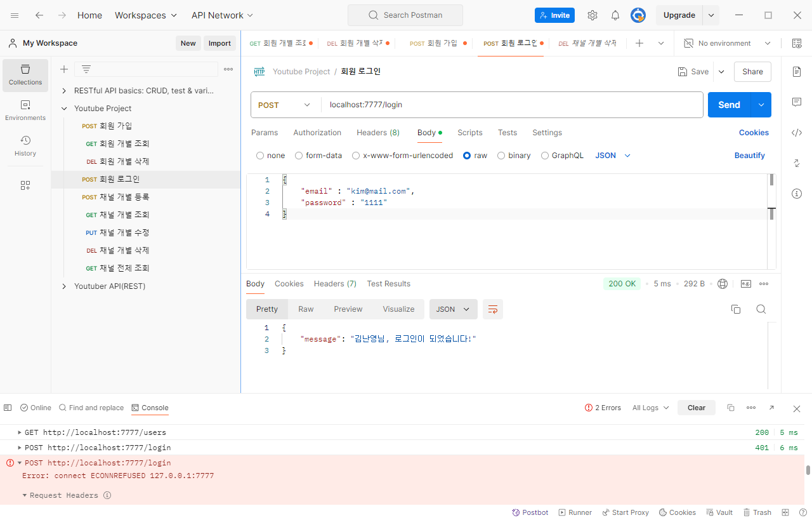Open the hamburger menu icon

15,15
